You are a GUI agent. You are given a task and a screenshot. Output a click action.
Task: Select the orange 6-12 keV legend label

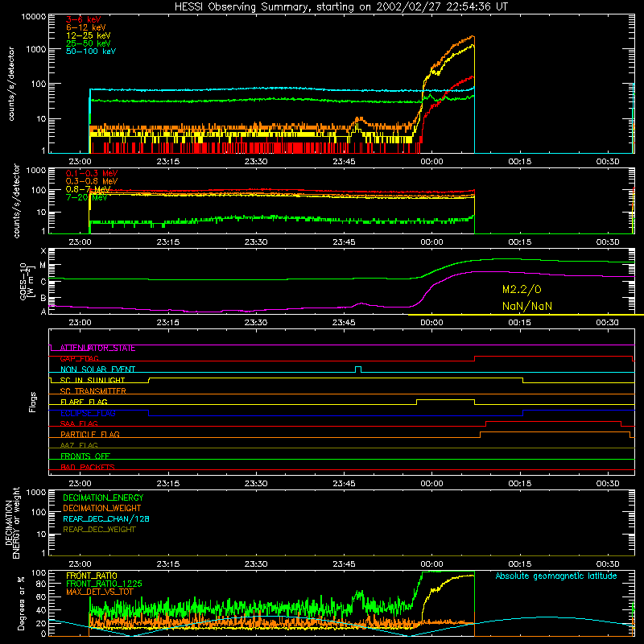(x=86, y=27)
